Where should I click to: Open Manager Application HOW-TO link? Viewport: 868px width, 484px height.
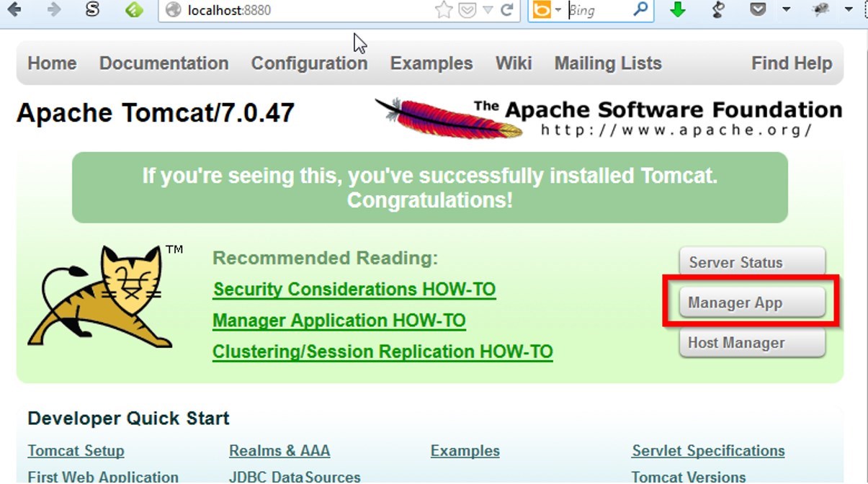pos(339,321)
